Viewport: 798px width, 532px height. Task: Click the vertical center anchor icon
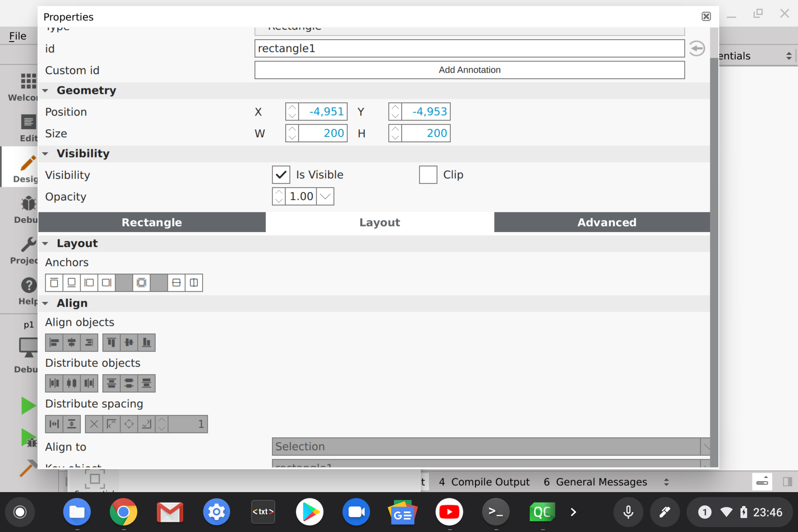point(176,283)
